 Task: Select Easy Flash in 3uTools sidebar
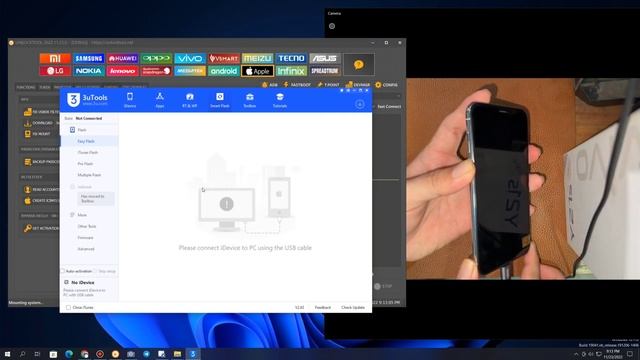89,141
